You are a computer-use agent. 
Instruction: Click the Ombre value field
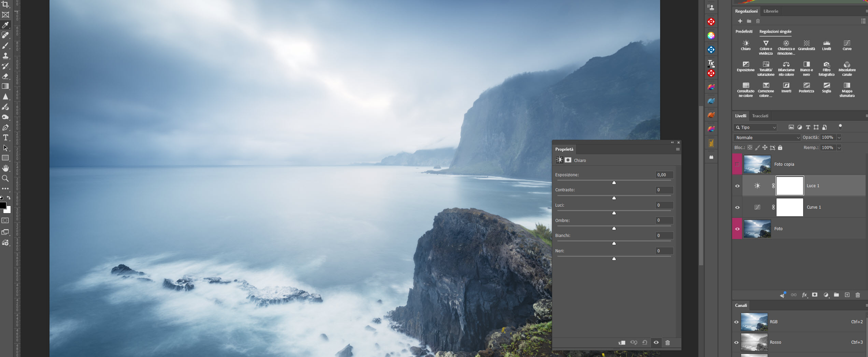664,220
